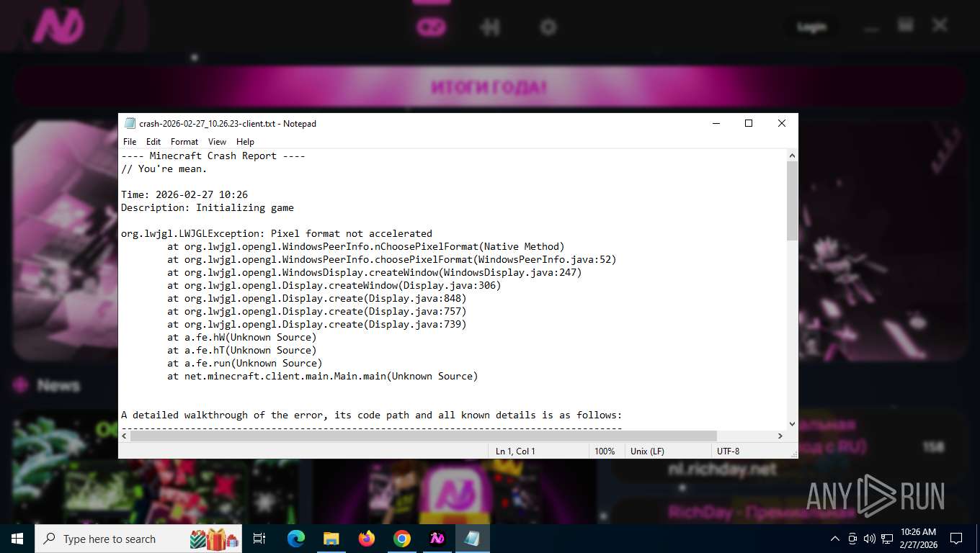Click the '100%' zoom status entry
This screenshot has height=553, width=980.
[x=605, y=451]
